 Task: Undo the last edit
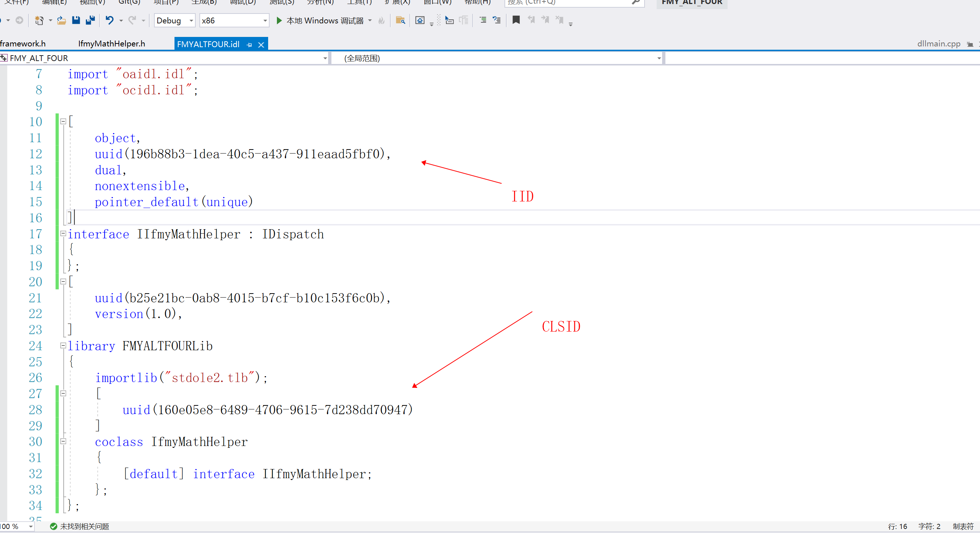(110, 20)
